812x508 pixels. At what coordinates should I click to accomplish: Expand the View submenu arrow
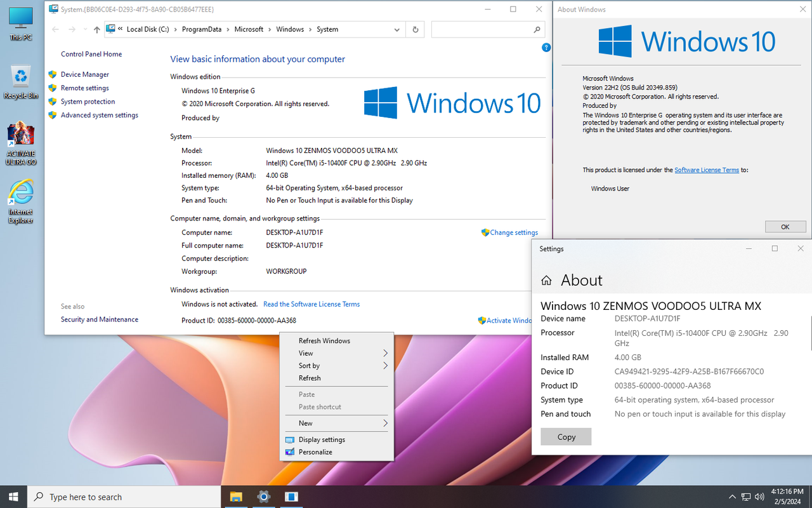[385, 353]
